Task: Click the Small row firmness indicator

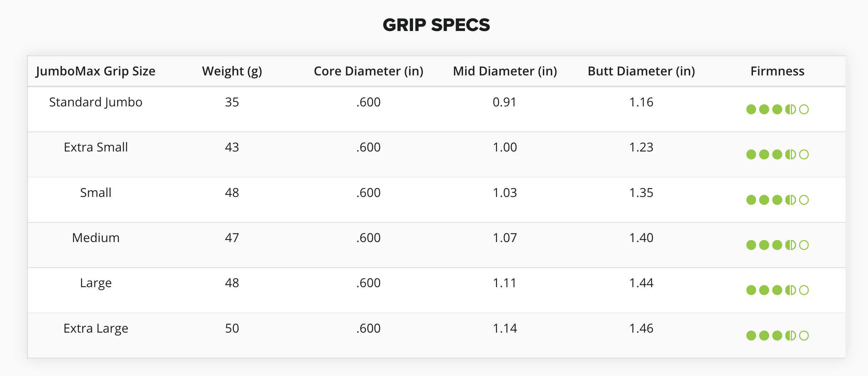Action: click(777, 200)
